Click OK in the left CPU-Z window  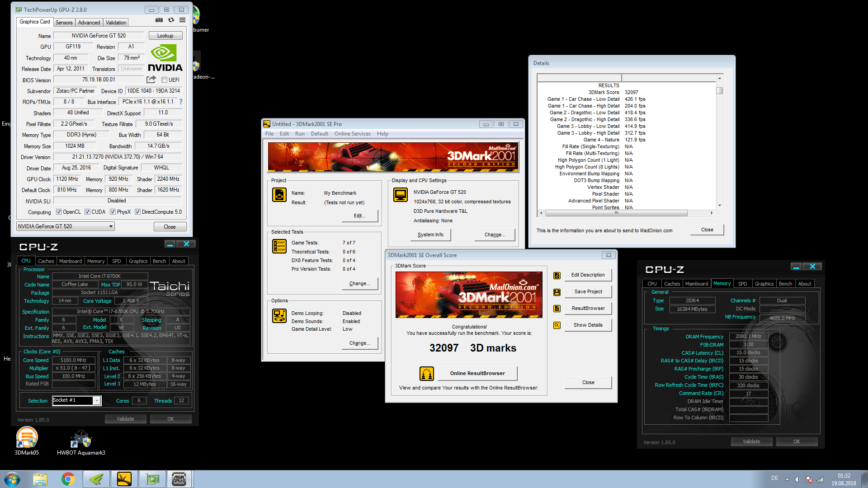(170, 419)
